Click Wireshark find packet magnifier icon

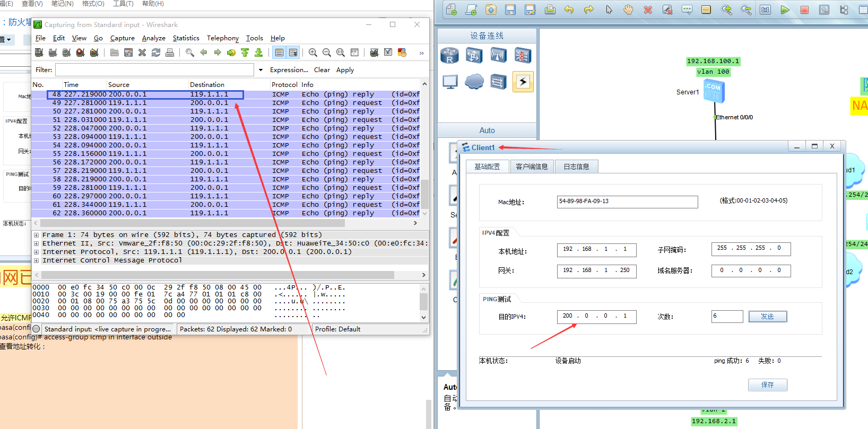click(x=189, y=52)
